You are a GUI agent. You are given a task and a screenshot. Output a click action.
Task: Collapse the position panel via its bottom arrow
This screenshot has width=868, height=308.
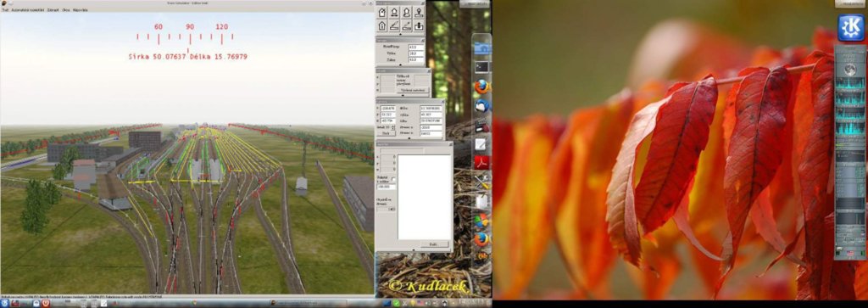click(409, 138)
